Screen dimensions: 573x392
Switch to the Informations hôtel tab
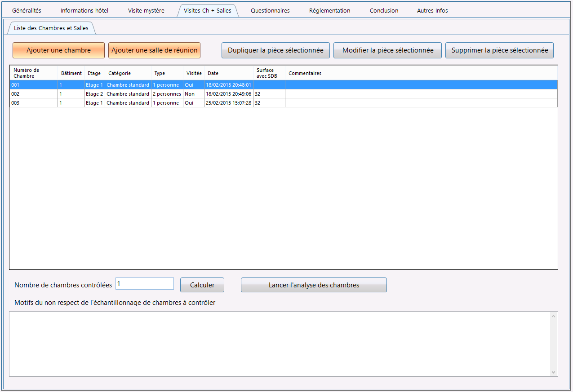[84, 10]
